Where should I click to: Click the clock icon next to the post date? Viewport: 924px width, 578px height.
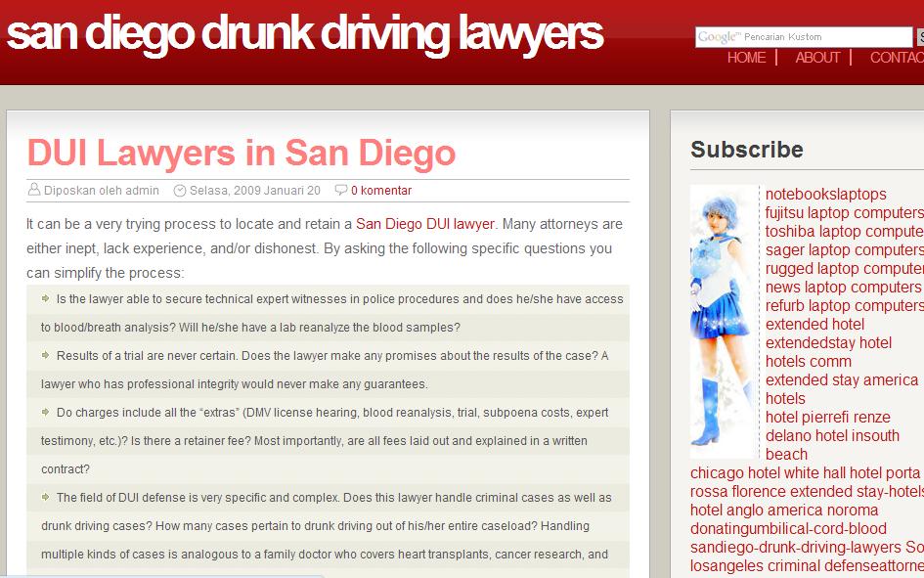tap(180, 191)
